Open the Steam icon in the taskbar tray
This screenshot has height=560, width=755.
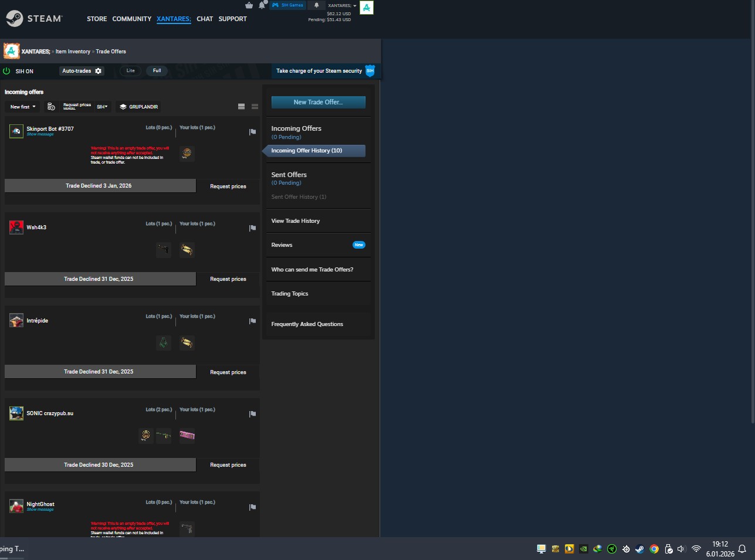(640, 549)
